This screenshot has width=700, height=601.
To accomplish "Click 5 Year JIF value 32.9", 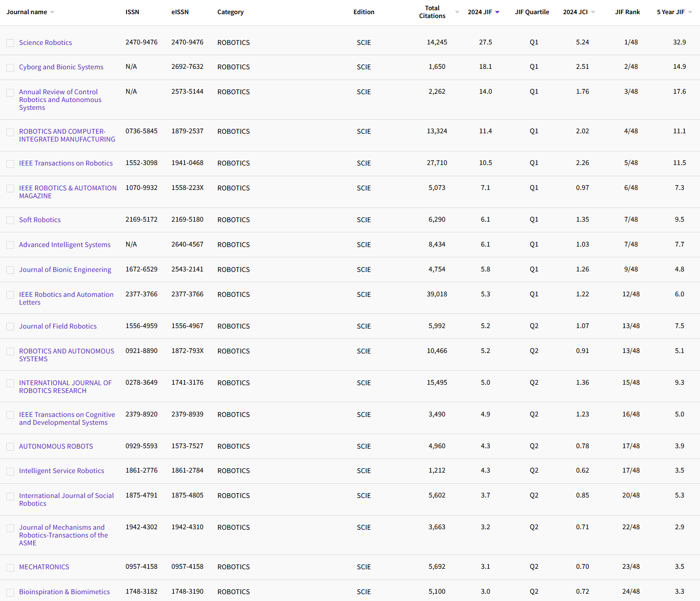I will click(679, 42).
